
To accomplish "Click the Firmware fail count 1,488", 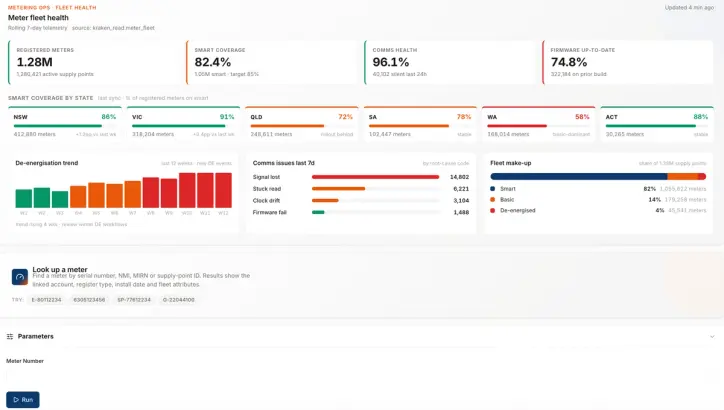I will click(461, 212).
